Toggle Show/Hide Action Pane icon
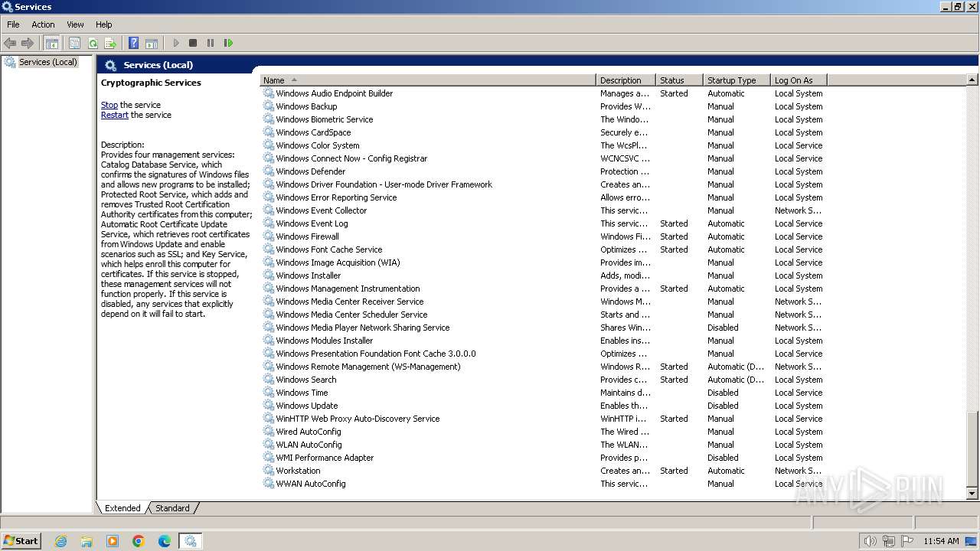This screenshot has height=551, width=980. click(152, 44)
